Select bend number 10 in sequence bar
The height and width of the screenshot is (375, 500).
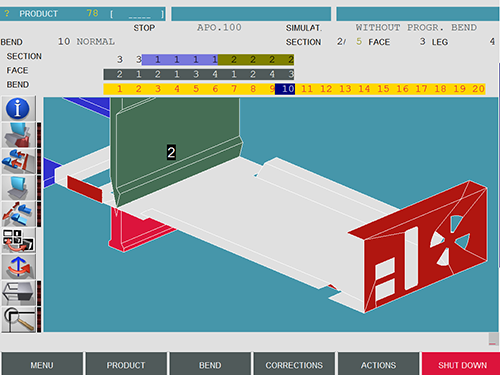[285, 89]
